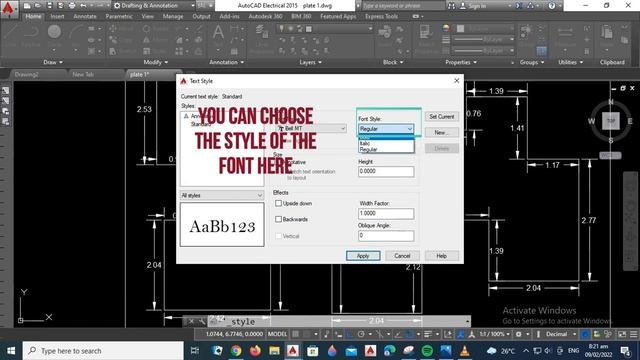Open Spotify from the taskbar
This screenshot has width=640, height=360.
tap(427, 351)
